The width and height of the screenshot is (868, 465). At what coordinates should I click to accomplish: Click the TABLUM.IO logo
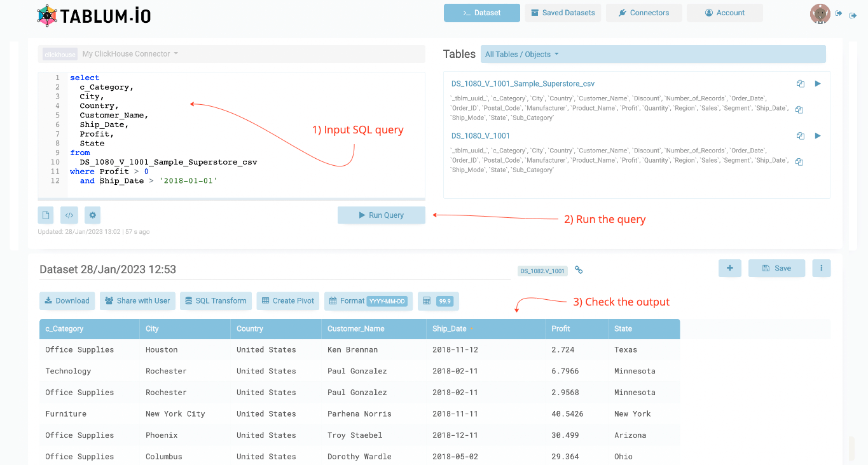[x=93, y=14]
